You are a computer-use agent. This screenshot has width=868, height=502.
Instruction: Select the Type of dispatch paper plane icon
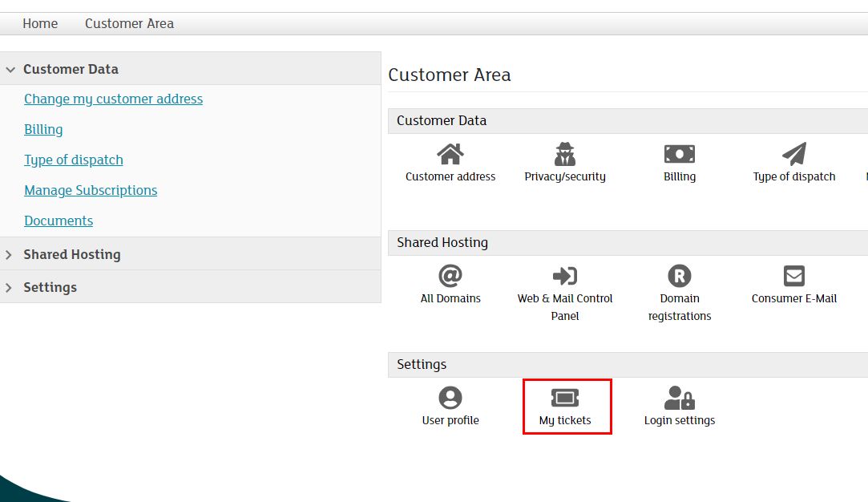coord(793,154)
